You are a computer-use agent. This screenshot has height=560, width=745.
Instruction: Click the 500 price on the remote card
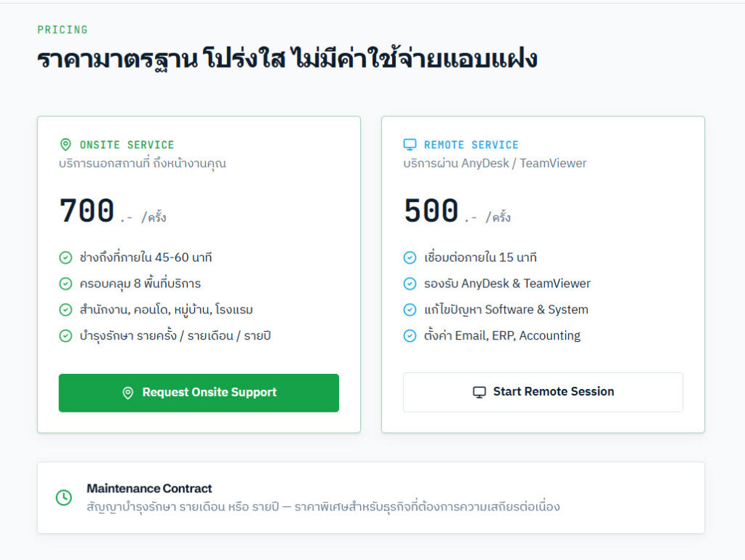point(431,210)
